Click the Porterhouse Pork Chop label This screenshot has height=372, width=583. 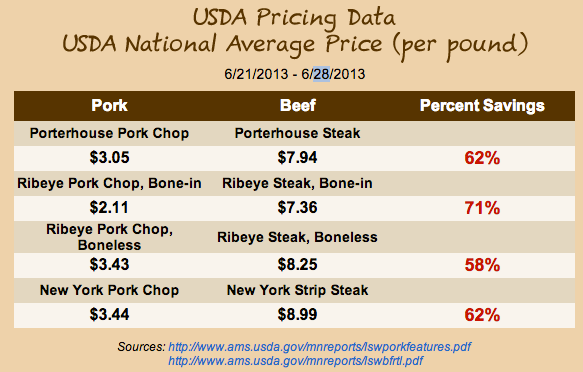tap(109, 133)
